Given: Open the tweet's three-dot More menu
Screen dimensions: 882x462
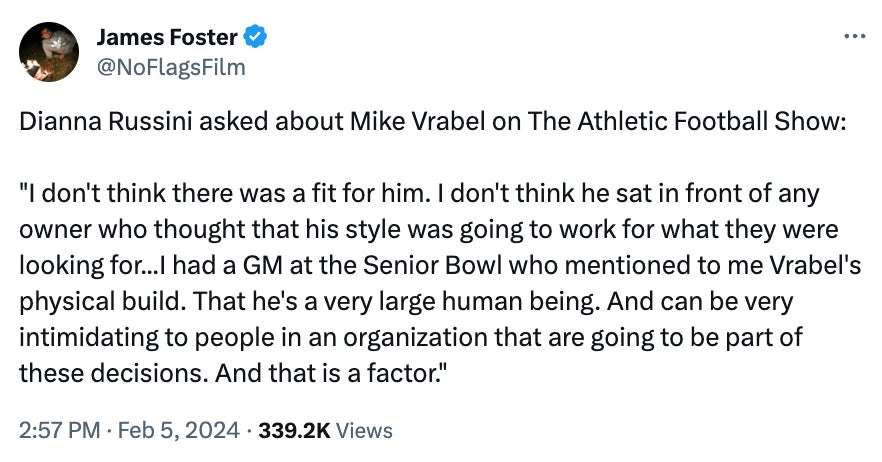Looking at the screenshot, I should click(853, 38).
